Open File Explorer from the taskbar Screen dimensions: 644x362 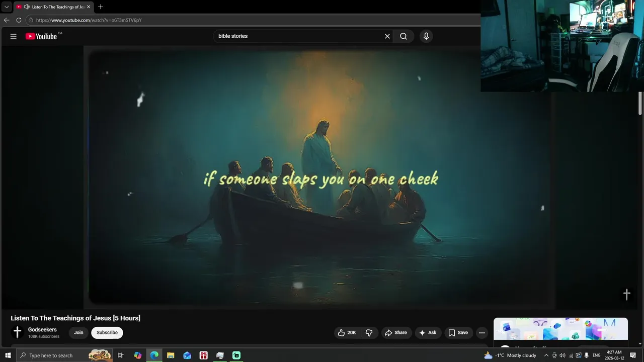pyautogui.click(x=171, y=355)
